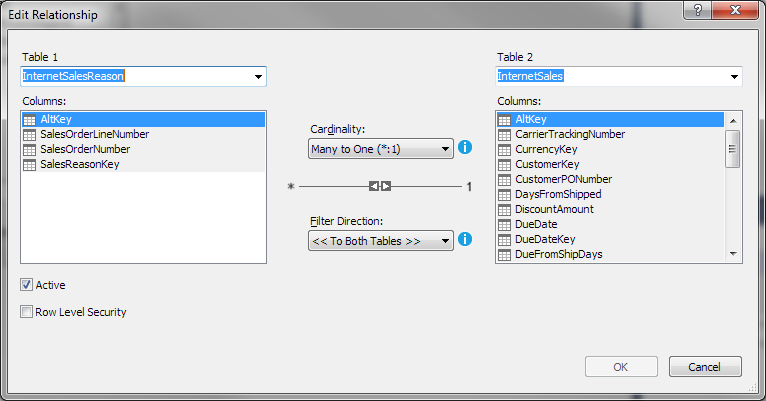Click the Table 2 columns scrollbar thumb
This screenshot has height=401, width=766.
[x=733, y=149]
